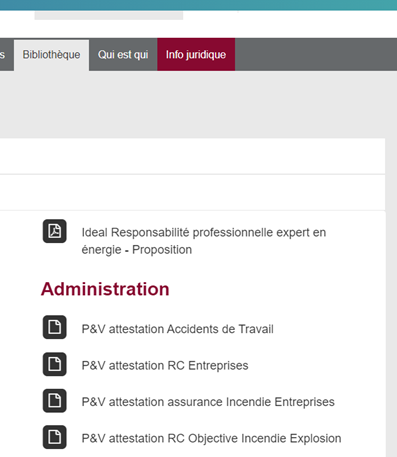
Task: Click empty navigation bar right of Info juridique
Action: (316, 55)
